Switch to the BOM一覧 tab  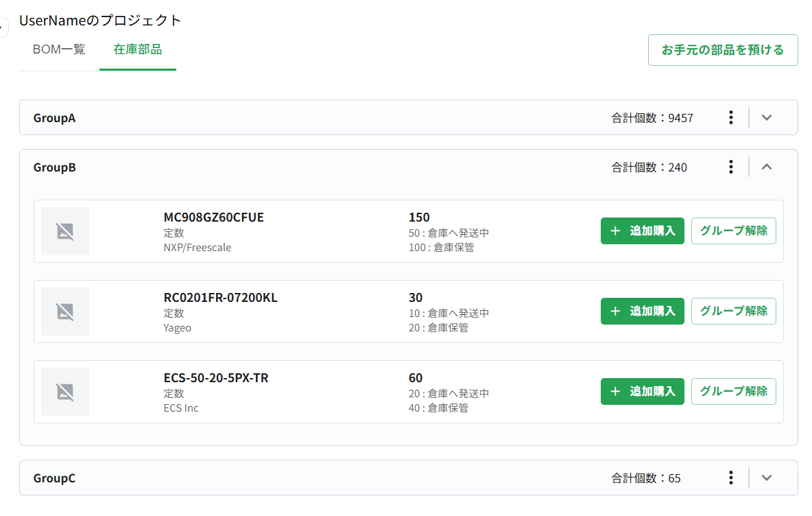59,49
